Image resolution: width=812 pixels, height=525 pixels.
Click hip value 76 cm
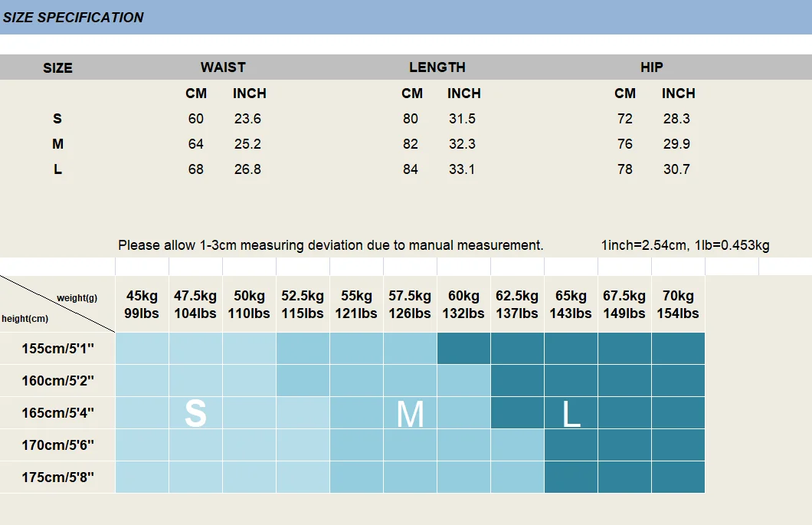click(625, 144)
